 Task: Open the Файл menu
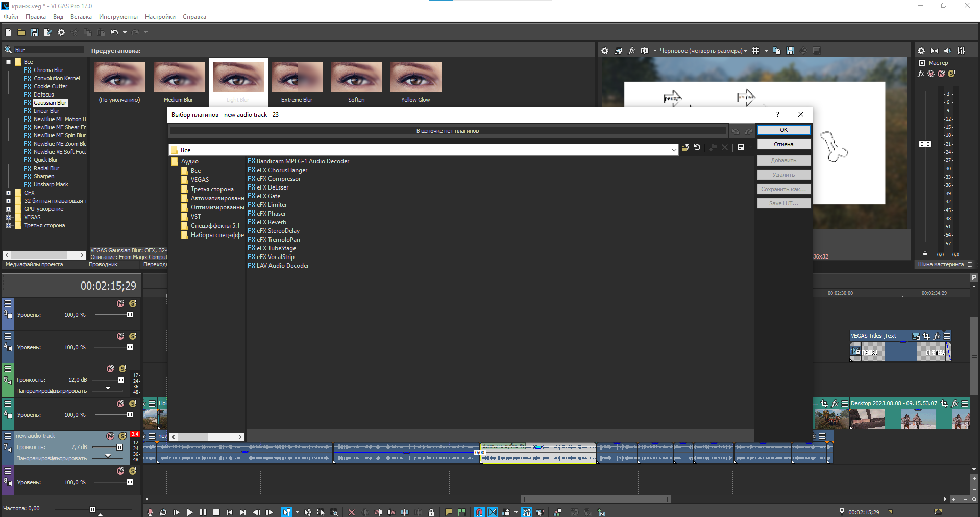click(x=11, y=17)
